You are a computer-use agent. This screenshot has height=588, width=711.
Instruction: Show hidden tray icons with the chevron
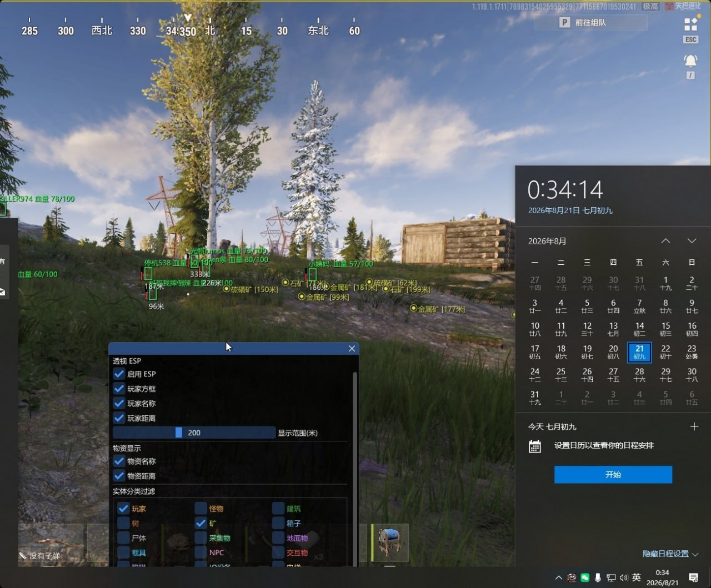559,577
